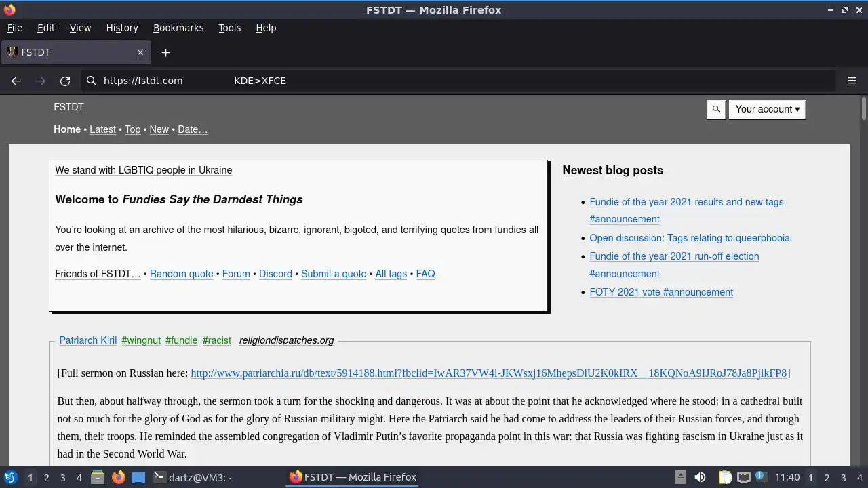Viewport: 868px width, 488px height.
Task: Open the patriarchia.ru full sermon link
Action: click(488, 373)
